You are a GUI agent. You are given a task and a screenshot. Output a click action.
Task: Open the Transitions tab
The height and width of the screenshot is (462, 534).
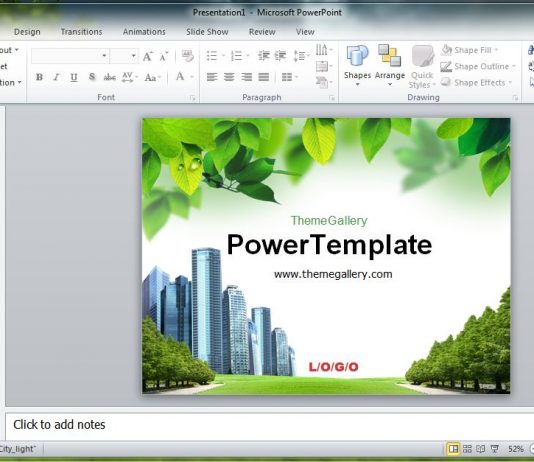[81, 32]
